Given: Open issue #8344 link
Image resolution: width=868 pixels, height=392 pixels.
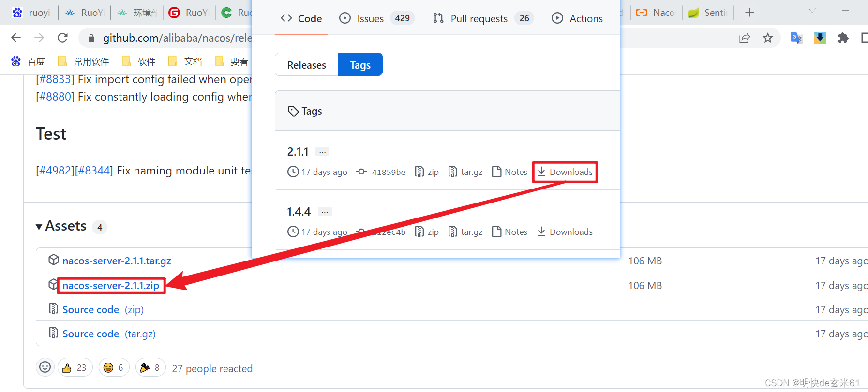Looking at the screenshot, I should coord(94,171).
